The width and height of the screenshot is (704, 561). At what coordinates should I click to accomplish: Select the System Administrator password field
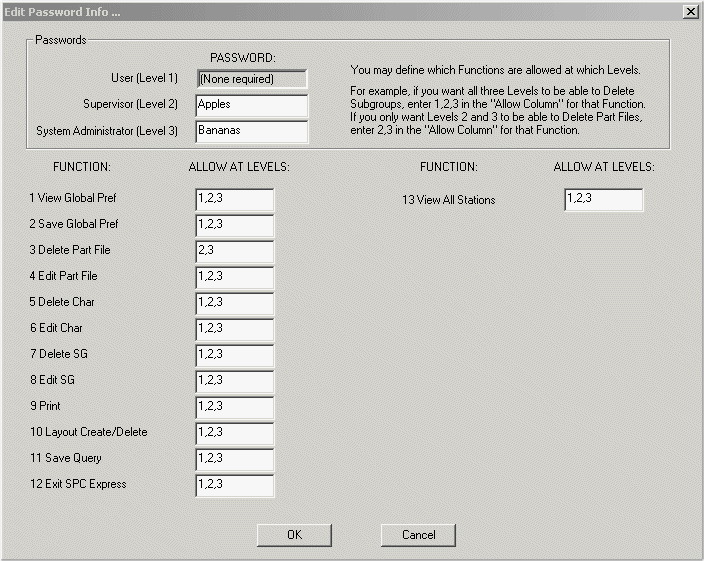pyautogui.click(x=252, y=131)
